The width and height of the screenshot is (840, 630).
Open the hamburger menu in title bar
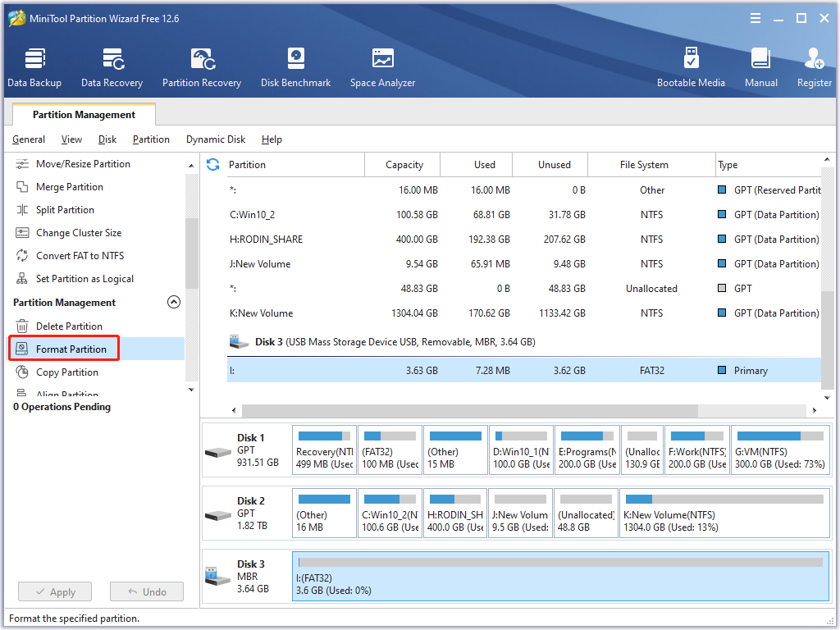tap(756, 18)
